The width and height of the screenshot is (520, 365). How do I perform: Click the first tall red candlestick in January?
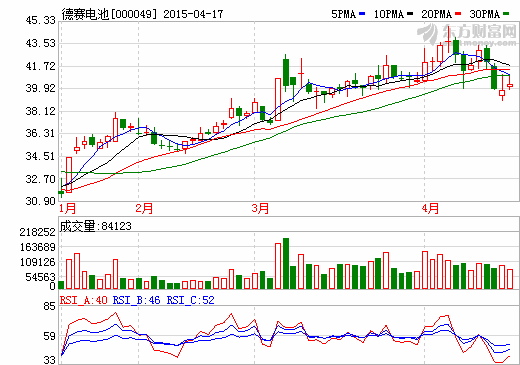(x=69, y=175)
